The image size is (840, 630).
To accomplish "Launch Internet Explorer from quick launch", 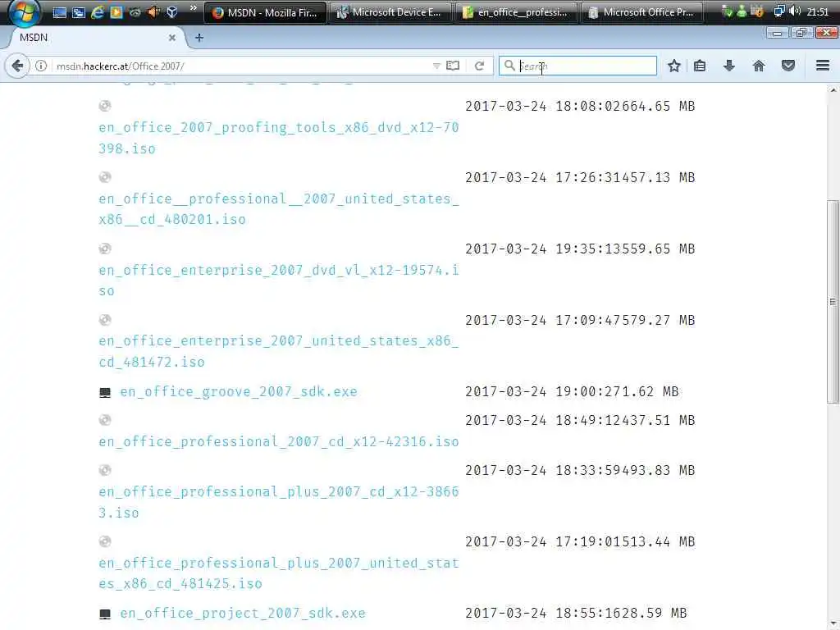I will pos(98,12).
